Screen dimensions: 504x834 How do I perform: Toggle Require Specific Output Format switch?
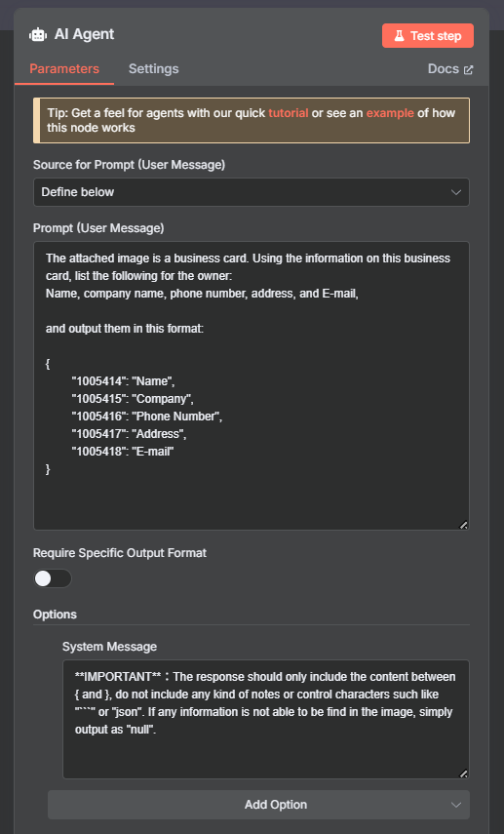52,578
